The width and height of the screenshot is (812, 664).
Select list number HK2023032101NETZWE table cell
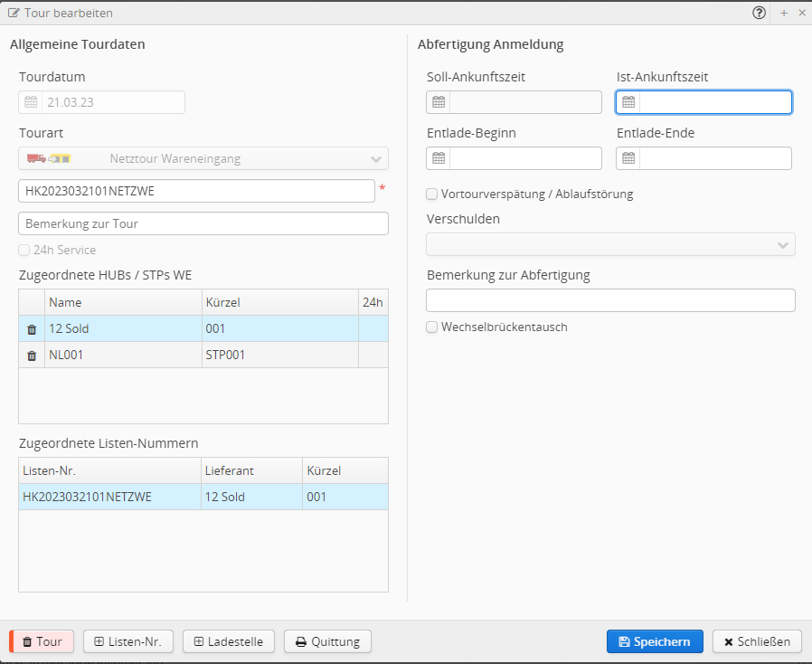(109, 498)
